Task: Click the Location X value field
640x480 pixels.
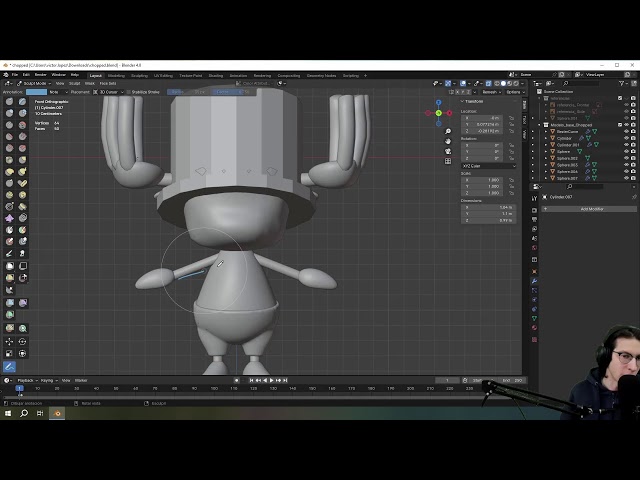Action: pyautogui.click(x=484, y=118)
